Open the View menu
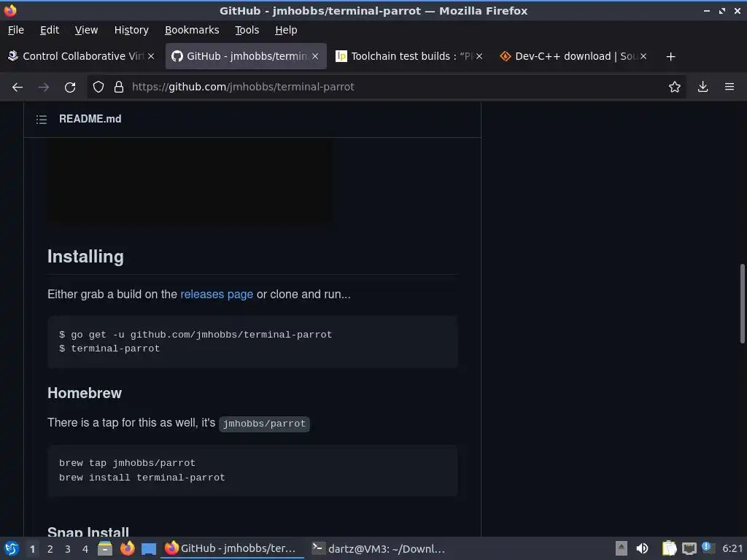 click(86, 30)
